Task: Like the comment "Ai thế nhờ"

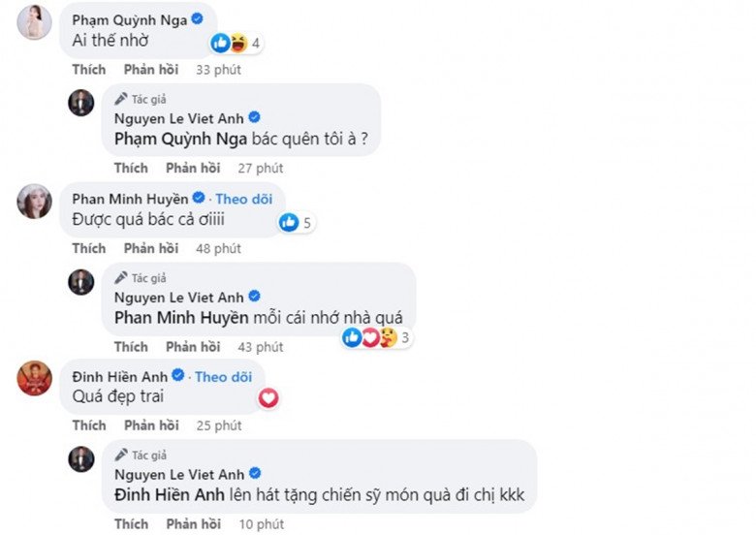Action: click(88, 69)
